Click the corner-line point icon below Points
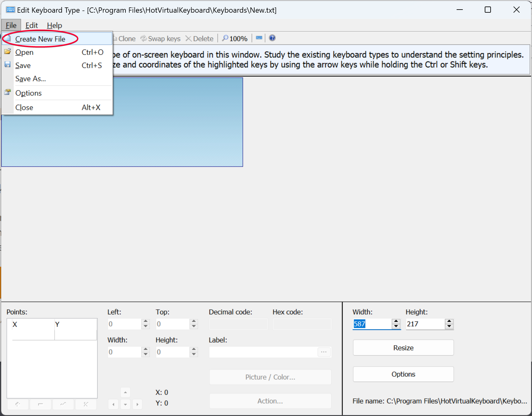This screenshot has width=532, height=416. (x=40, y=404)
